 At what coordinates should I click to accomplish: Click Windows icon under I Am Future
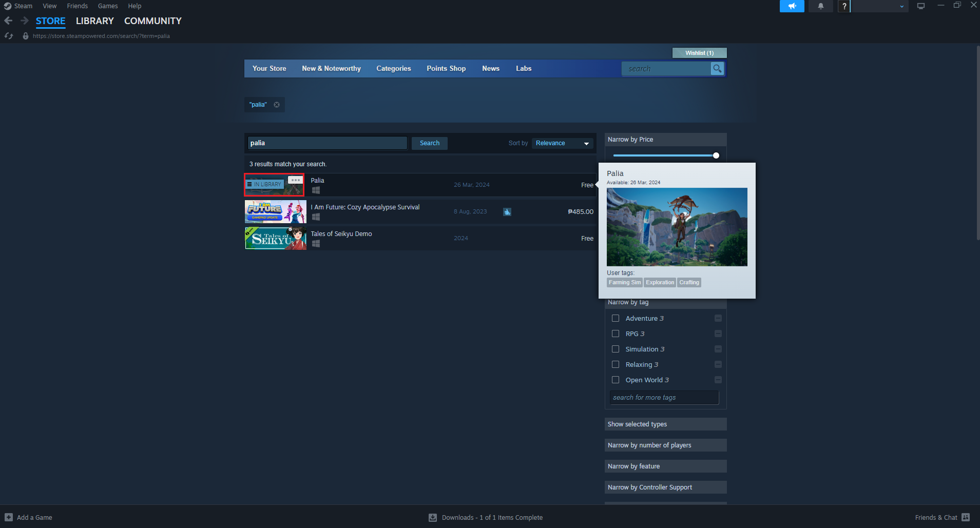coord(316,217)
